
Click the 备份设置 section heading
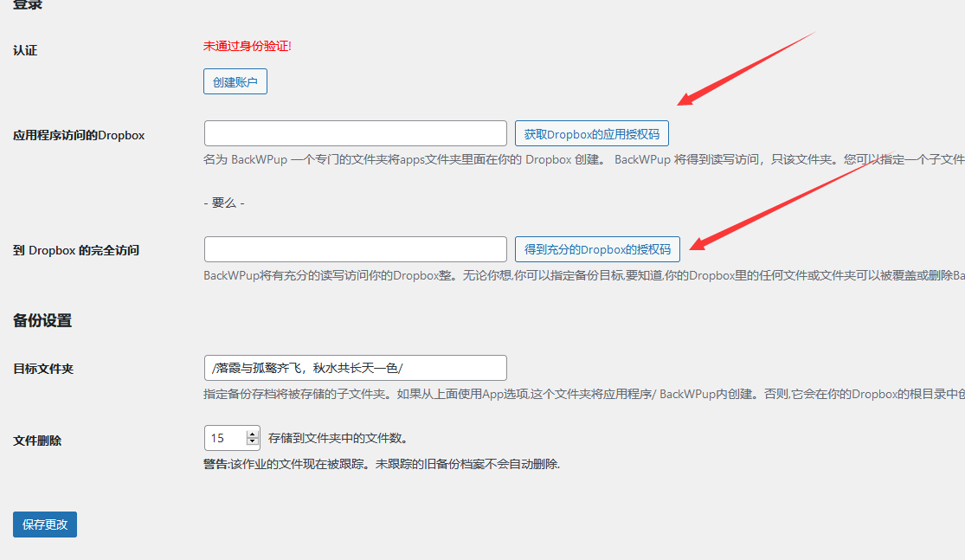coord(42,320)
